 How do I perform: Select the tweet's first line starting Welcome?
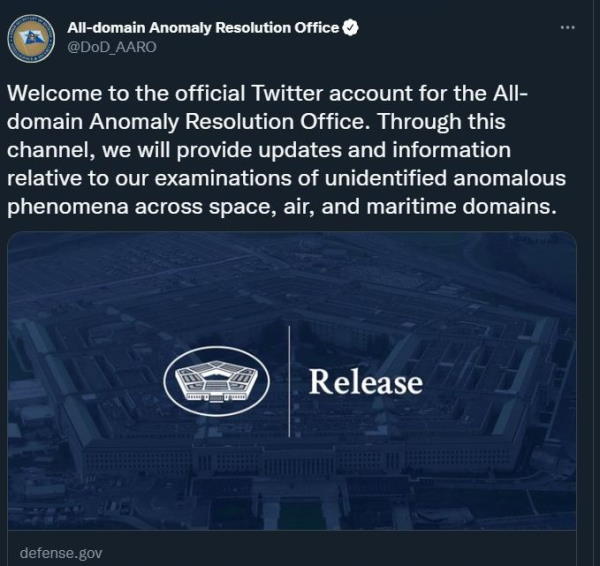point(267,93)
